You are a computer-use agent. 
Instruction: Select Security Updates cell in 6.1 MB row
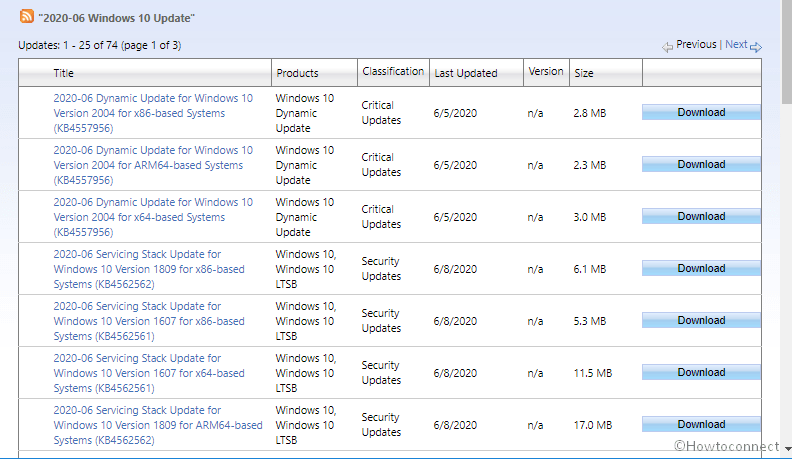click(x=381, y=269)
